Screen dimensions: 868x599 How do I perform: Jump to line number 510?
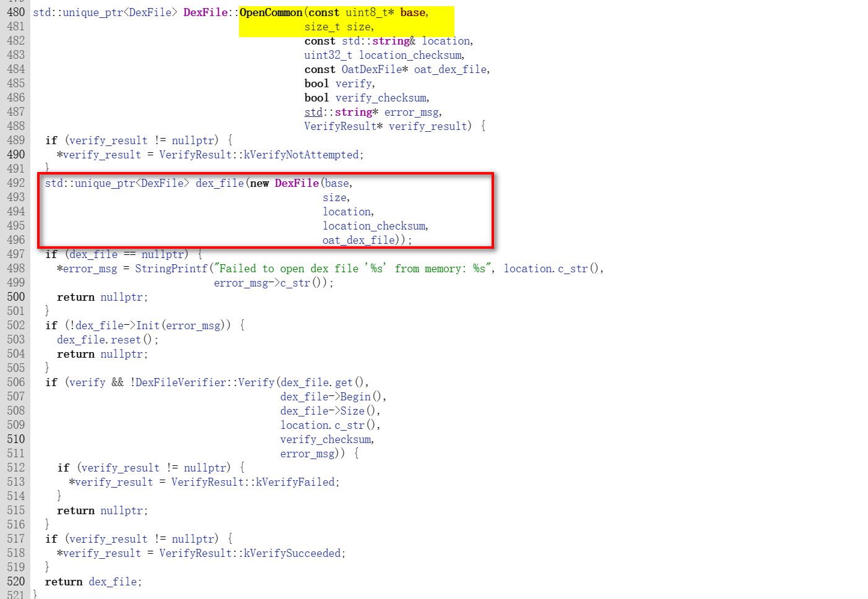(16, 439)
